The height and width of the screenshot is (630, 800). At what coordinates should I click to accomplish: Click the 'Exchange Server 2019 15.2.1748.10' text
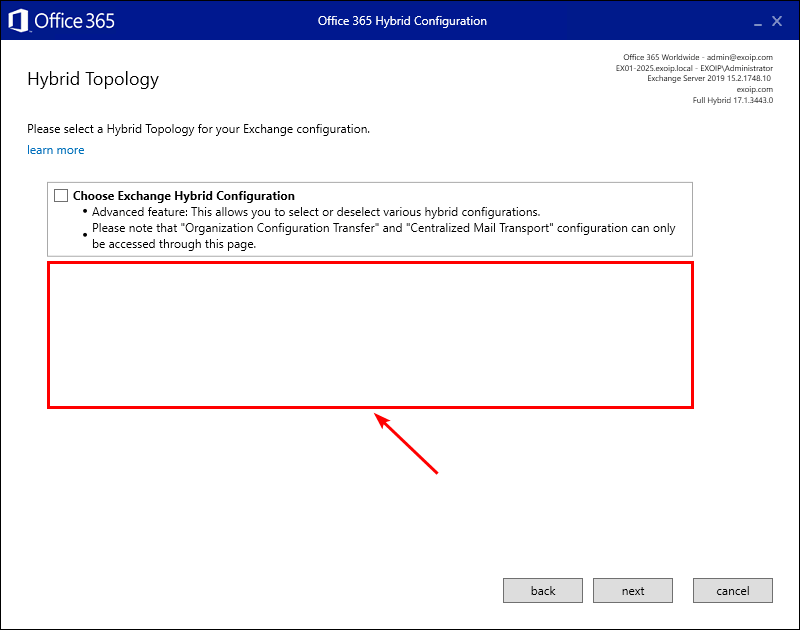pyautogui.click(x=709, y=79)
